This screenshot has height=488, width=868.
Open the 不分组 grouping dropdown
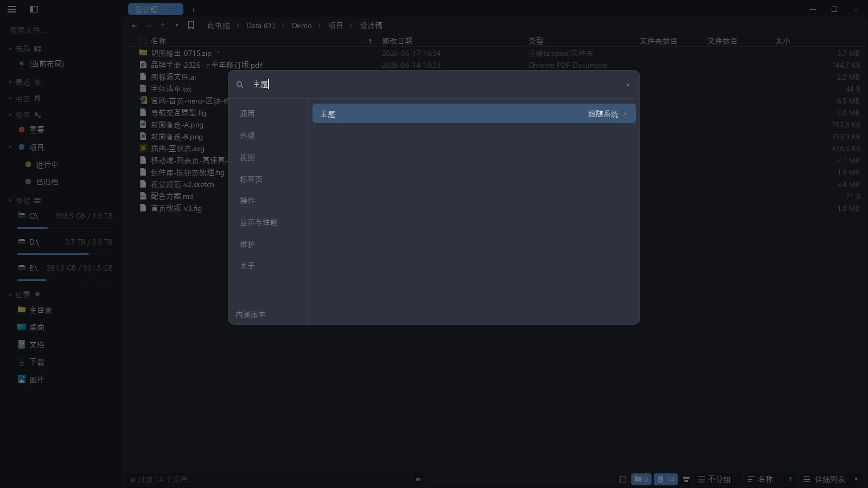pyautogui.click(x=714, y=479)
